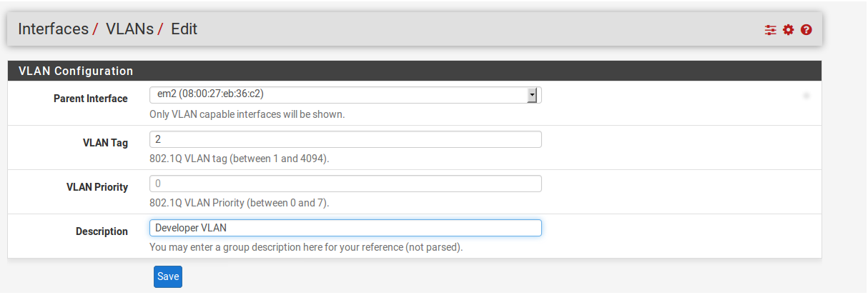Go to Interfaces breadcrumb link
The width and height of the screenshot is (868, 295).
[54, 29]
